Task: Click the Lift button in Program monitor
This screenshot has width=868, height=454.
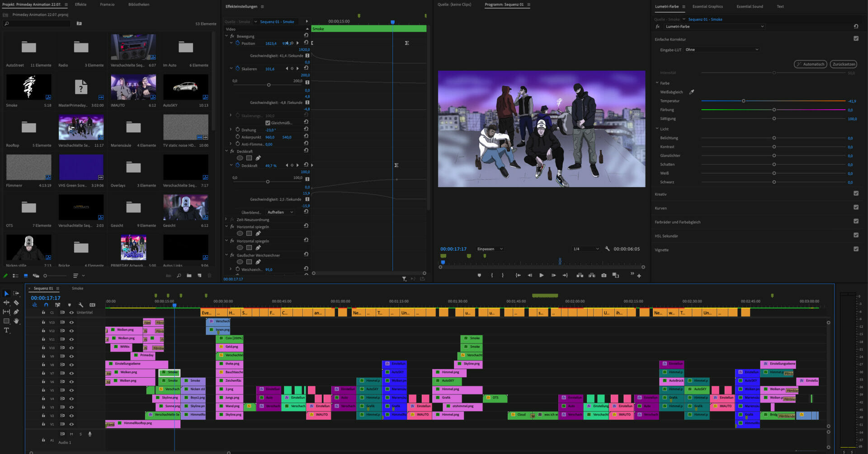Action: click(580, 275)
